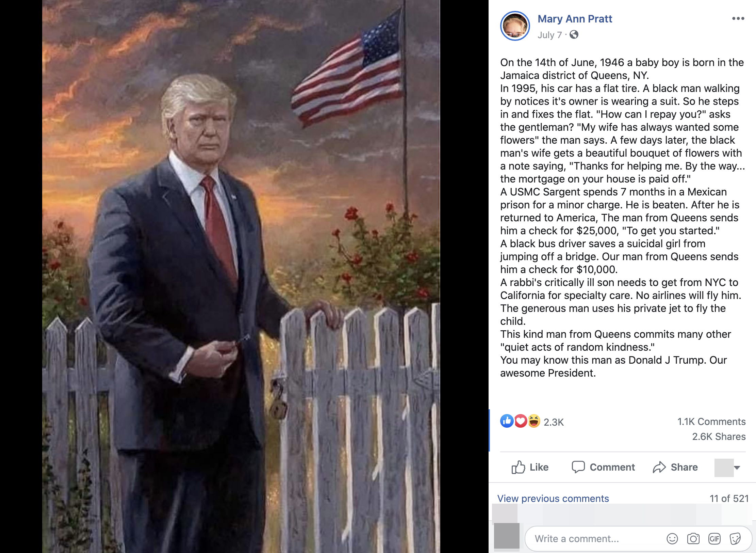
Task: Open the three-dot post options menu
Action: 738,18
